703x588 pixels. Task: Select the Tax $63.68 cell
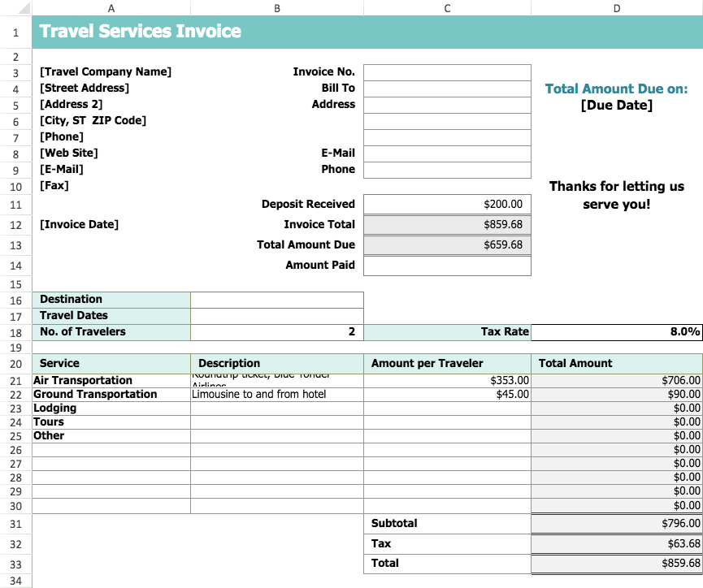pyautogui.click(x=617, y=543)
